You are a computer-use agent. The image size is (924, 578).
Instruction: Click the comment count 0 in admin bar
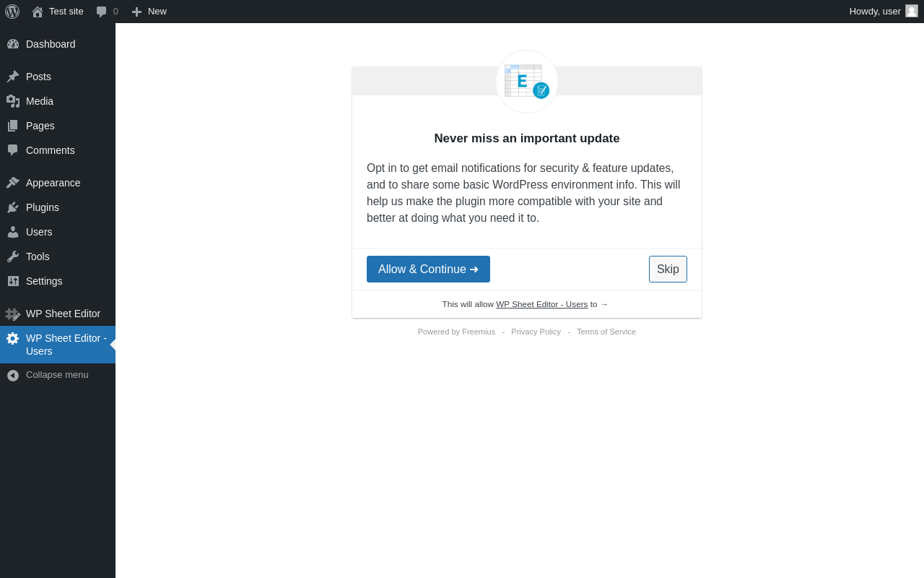pos(115,12)
